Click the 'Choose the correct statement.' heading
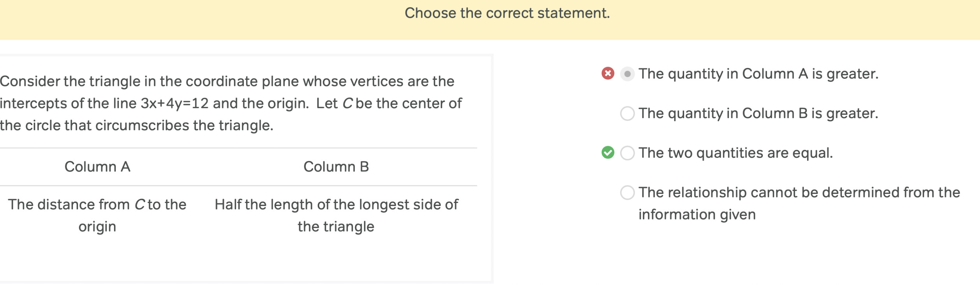 click(507, 13)
